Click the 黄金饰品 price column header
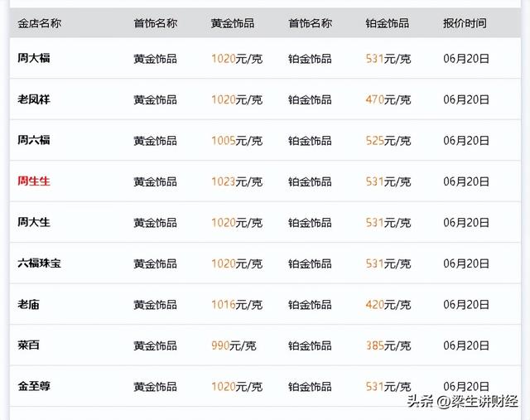Image resolution: width=530 pixels, height=420 pixels. click(233, 23)
